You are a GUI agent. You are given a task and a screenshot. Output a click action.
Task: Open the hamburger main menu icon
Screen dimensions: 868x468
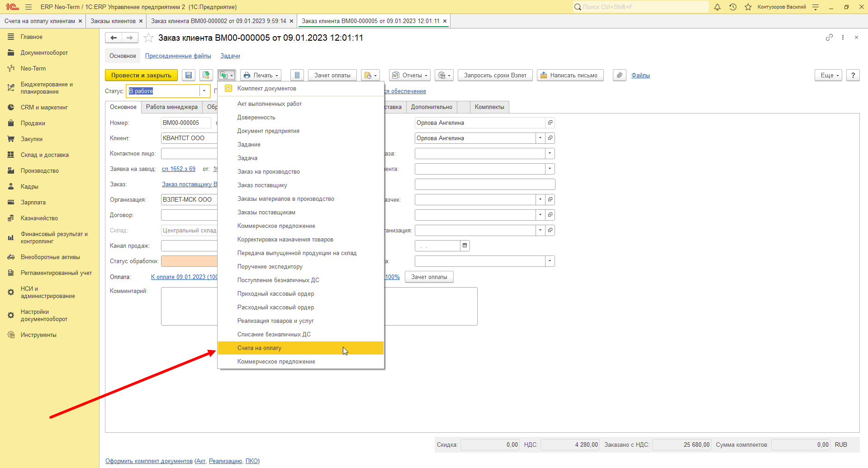click(28, 7)
